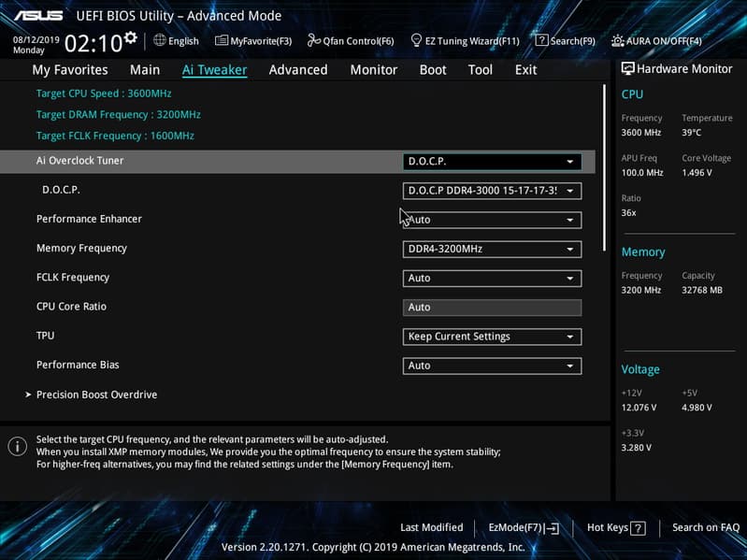Open the Ai Overclock Tuner dropdown
The height and width of the screenshot is (560, 747).
(x=492, y=162)
